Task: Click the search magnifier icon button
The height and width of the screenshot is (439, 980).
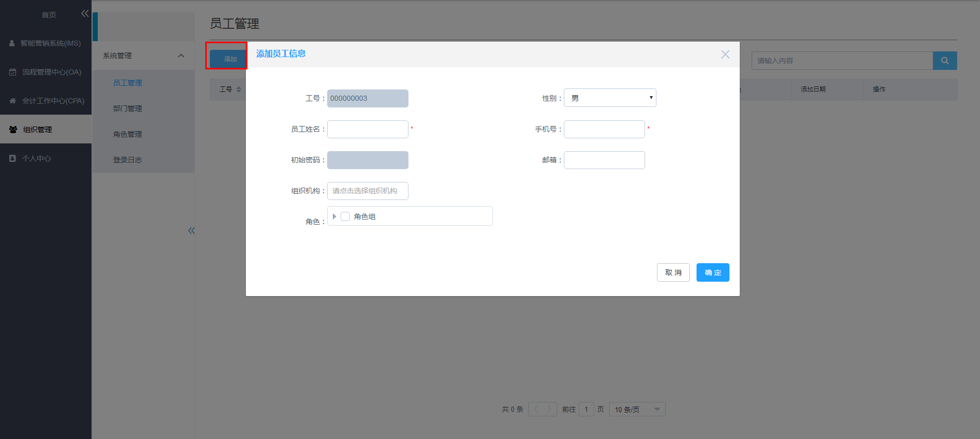Action: (945, 61)
